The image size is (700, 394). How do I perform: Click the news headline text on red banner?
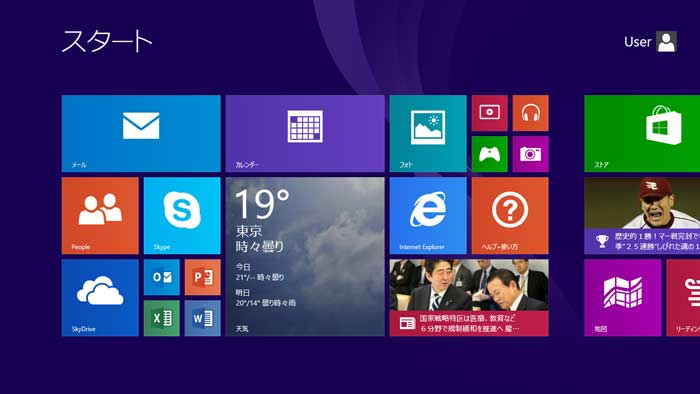[x=469, y=323]
